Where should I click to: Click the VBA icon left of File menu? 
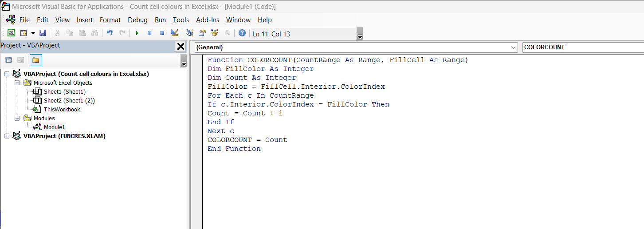pos(11,20)
